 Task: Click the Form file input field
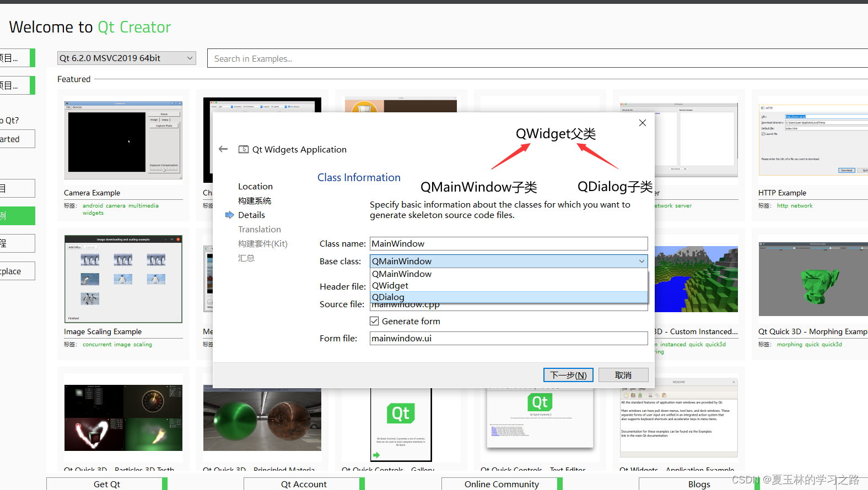(509, 338)
